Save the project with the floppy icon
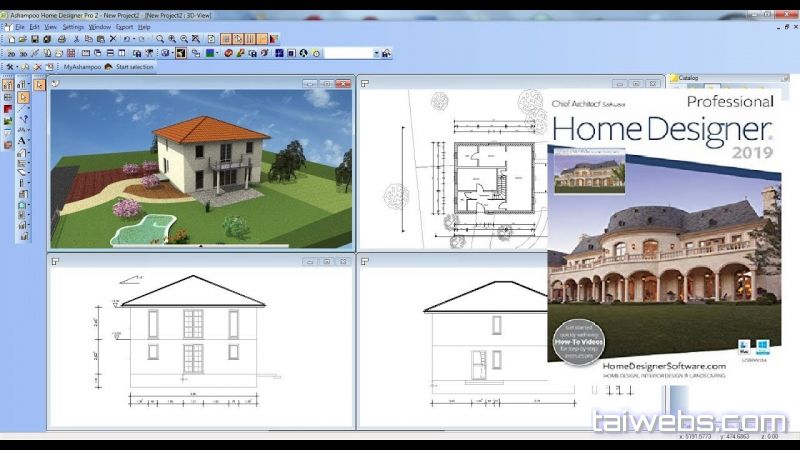The width and height of the screenshot is (800, 450). point(35,39)
